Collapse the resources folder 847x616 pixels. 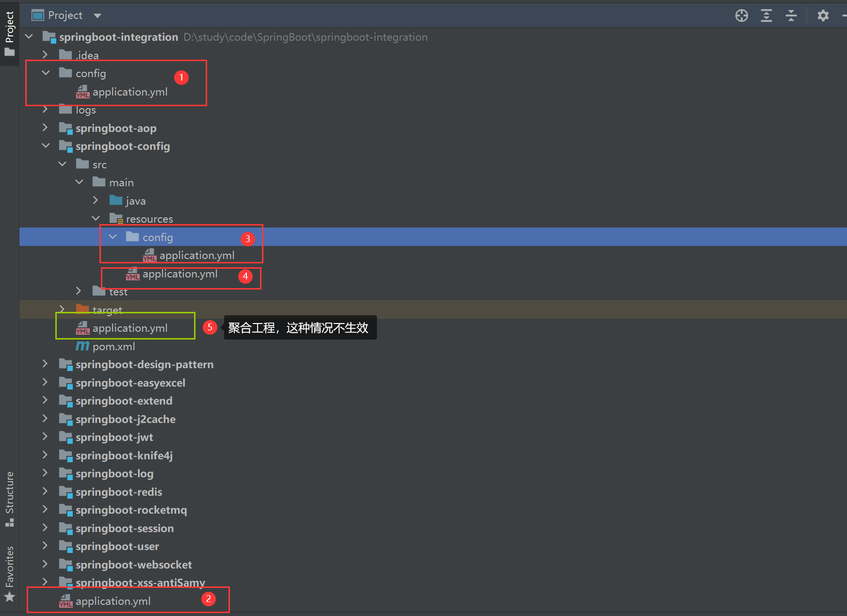pyautogui.click(x=96, y=218)
